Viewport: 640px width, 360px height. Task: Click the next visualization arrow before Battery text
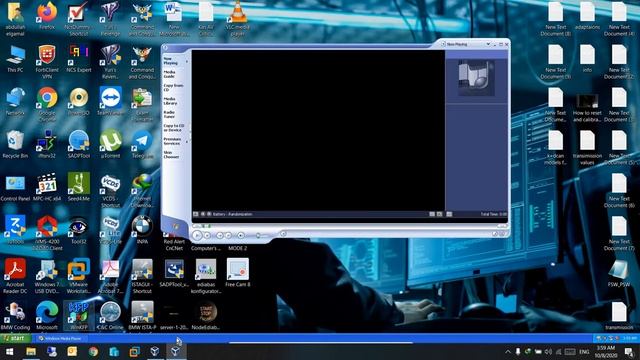point(209,214)
